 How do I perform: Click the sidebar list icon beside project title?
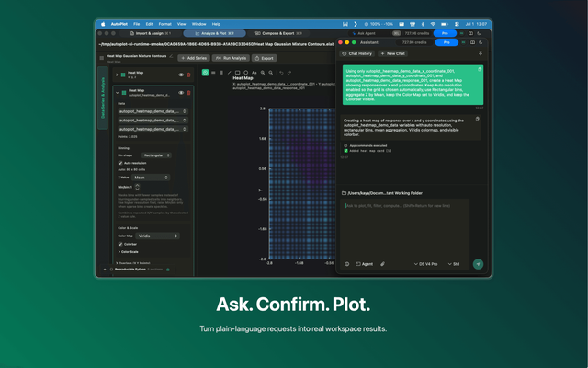pyautogui.click(x=102, y=58)
